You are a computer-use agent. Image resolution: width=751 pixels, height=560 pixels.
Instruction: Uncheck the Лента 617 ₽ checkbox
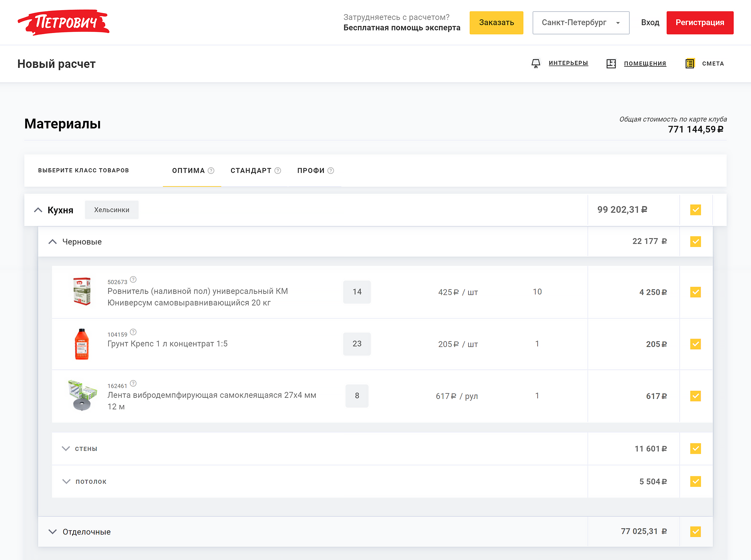(x=695, y=396)
